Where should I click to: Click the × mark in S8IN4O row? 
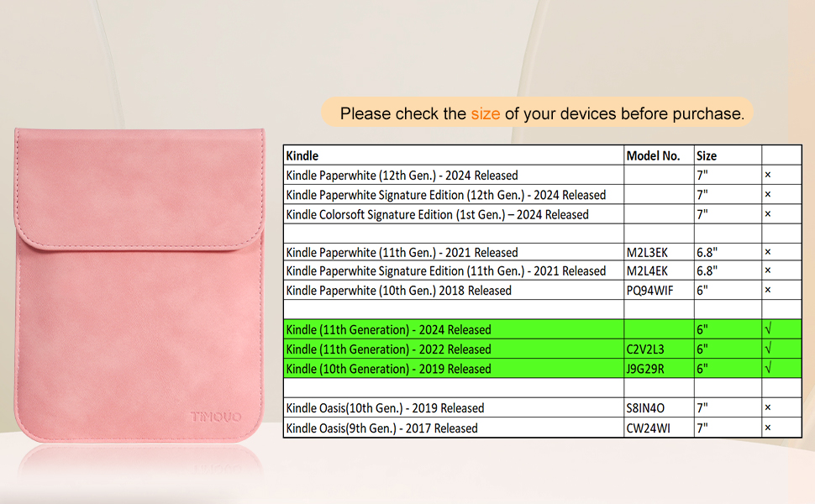(x=768, y=408)
